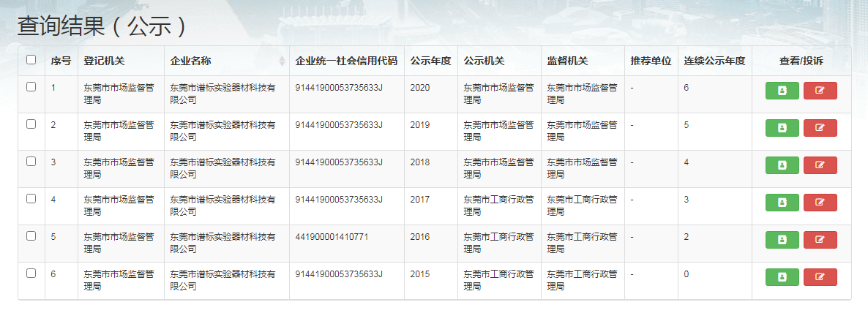View details of the 2017 publication row
The image size is (868, 313).
click(x=782, y=203)
